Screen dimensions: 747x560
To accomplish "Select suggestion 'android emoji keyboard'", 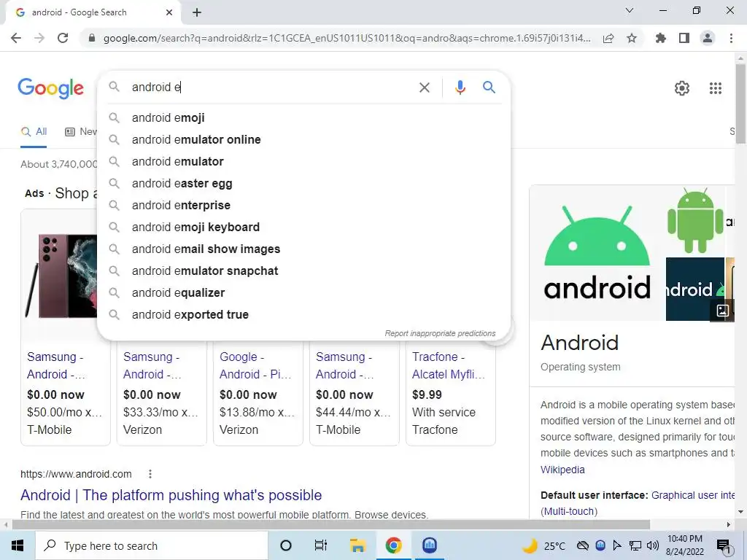I will tap(303, 227).
